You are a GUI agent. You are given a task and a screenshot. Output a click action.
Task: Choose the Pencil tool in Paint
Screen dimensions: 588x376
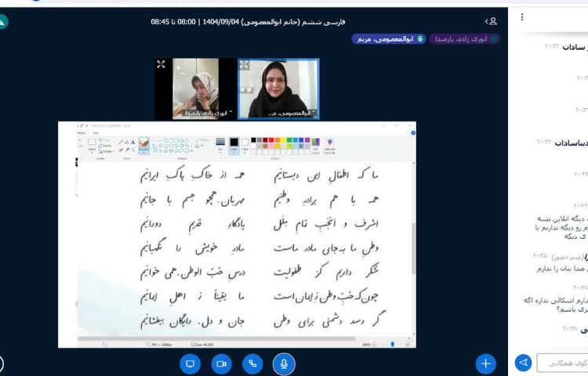121,143
